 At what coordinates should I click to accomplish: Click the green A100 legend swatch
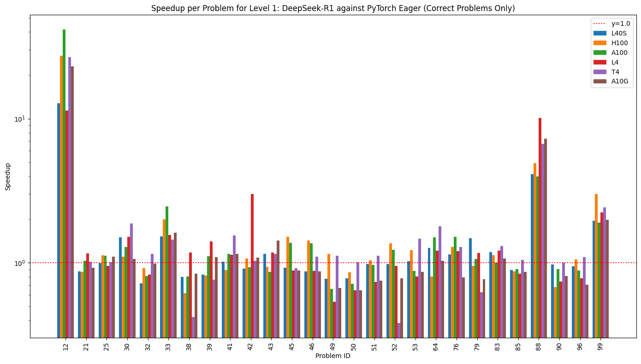(x=600, y=53)
